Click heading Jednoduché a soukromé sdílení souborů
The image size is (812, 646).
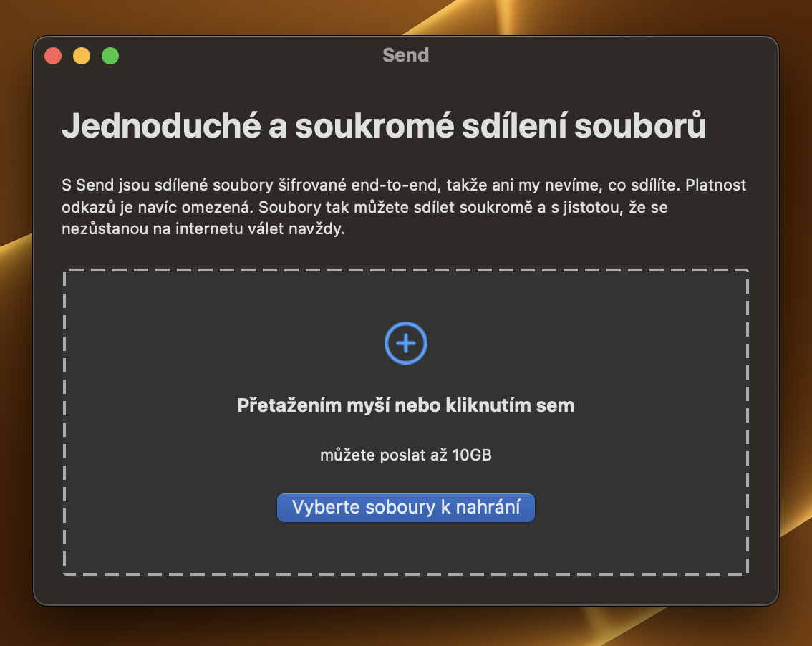(x=384, y=125)
